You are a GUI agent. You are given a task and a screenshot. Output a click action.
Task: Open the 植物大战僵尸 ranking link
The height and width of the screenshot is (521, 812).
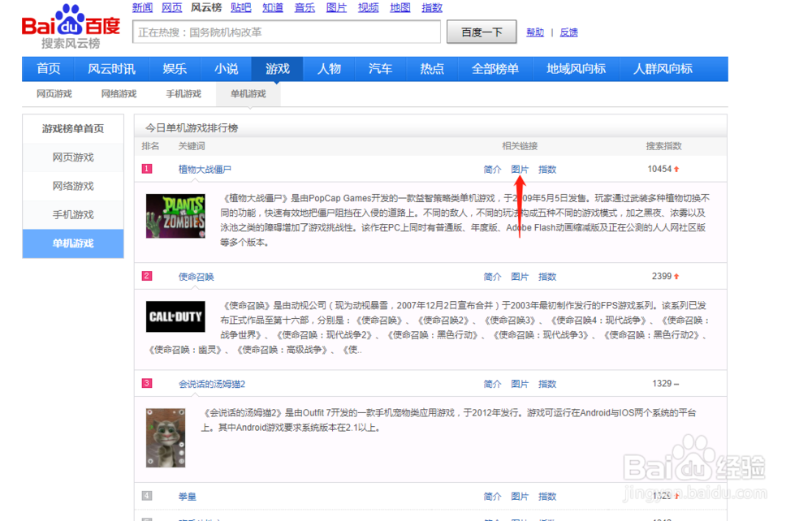click(204, 170)
